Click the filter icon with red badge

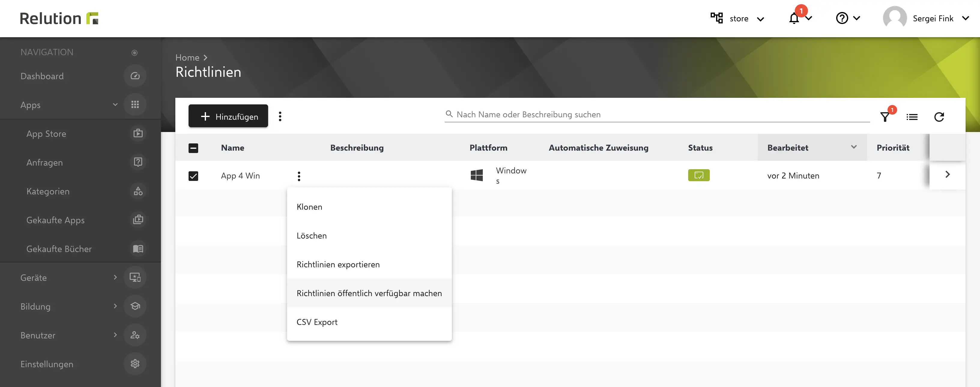pyautogui.click(x=885, y=117)
